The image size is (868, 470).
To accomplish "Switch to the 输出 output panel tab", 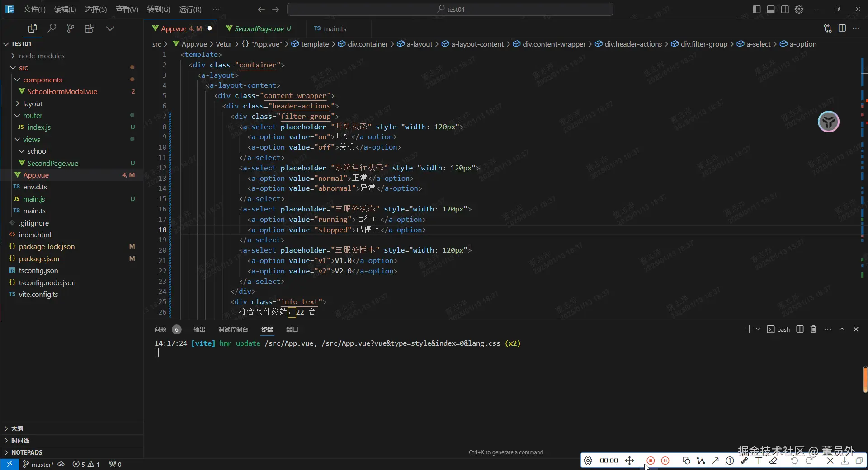I will (x=199, y=329).
